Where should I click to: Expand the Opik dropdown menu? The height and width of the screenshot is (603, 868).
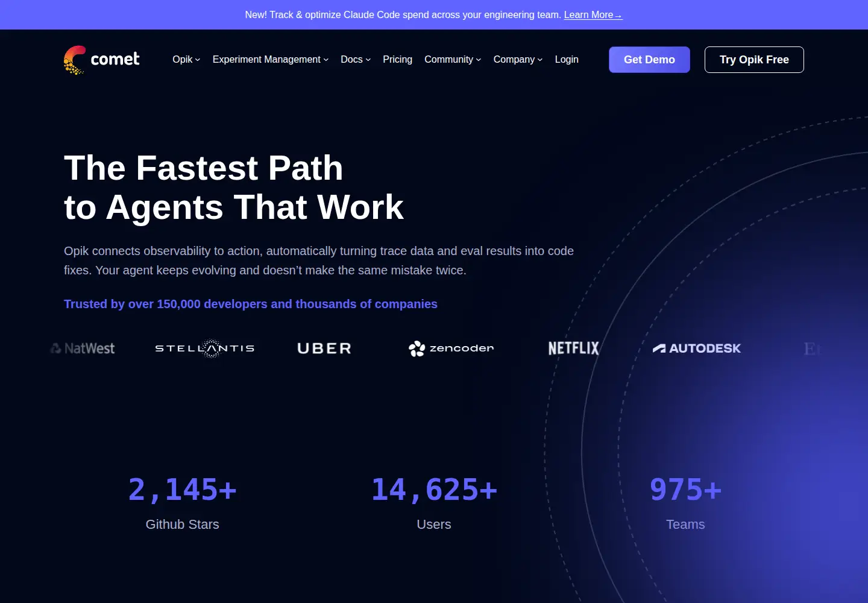[186, 59]
